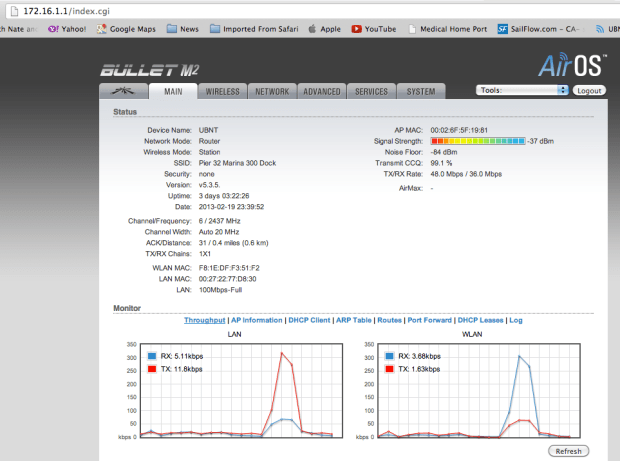
Task: Open the ARP Table link
Action: [354, 320]
